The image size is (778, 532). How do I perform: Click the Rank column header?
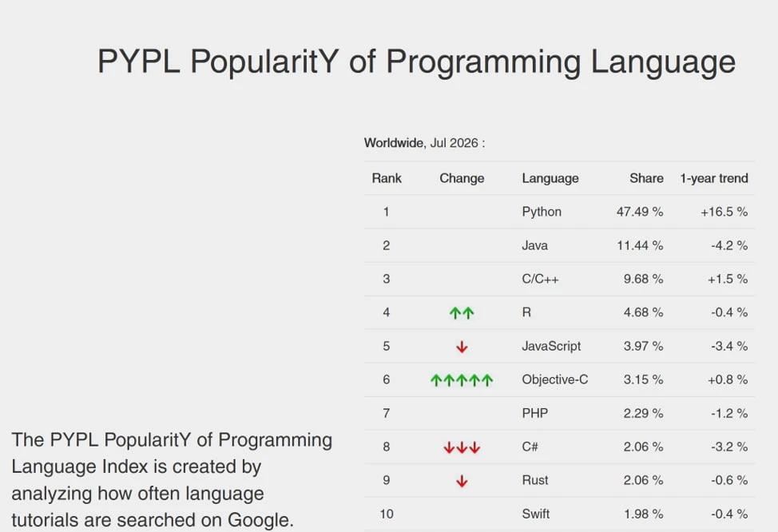point(387,178)
